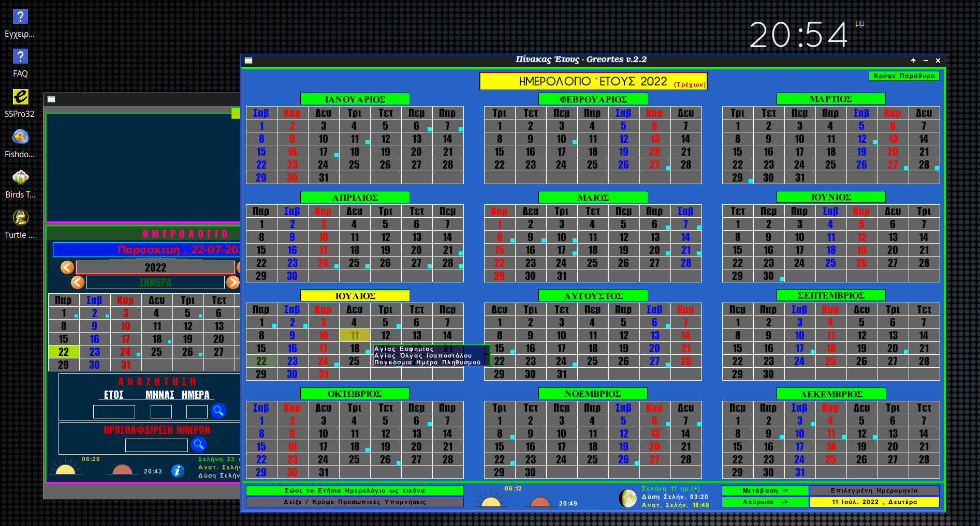Select day 13 in ΙΟΥΝΙΟΣ
The height and width of the screenshot is (526, 980).
tap(893, 237)
